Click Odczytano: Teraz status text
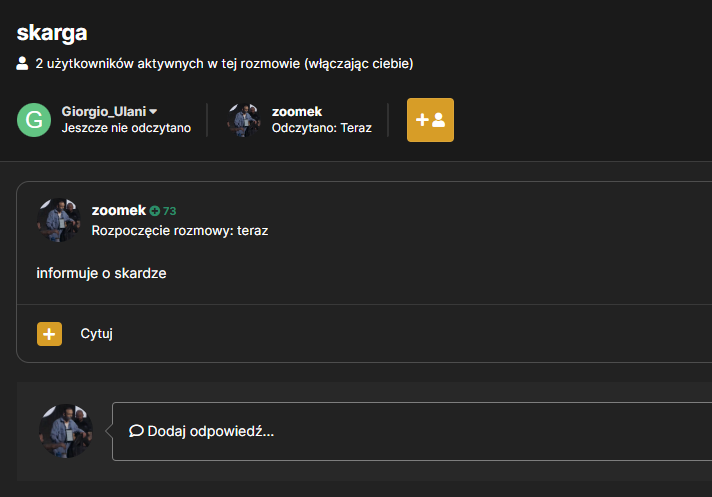This screenshot has height=497, width=712. [321, 128]
